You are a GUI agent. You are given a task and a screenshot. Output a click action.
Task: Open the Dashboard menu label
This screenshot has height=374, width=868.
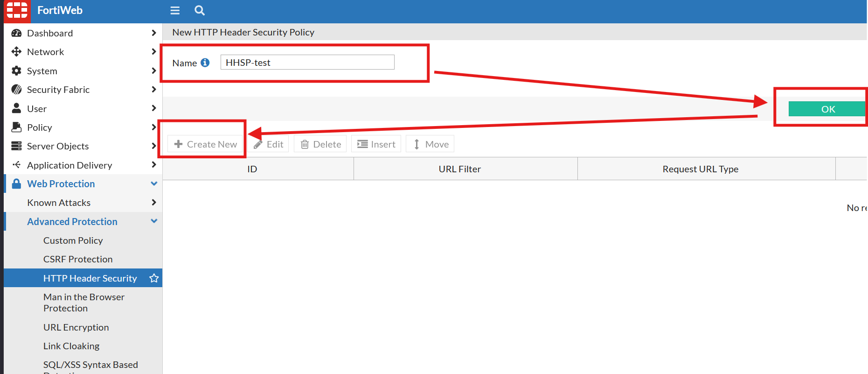click(x=50, y=33)
